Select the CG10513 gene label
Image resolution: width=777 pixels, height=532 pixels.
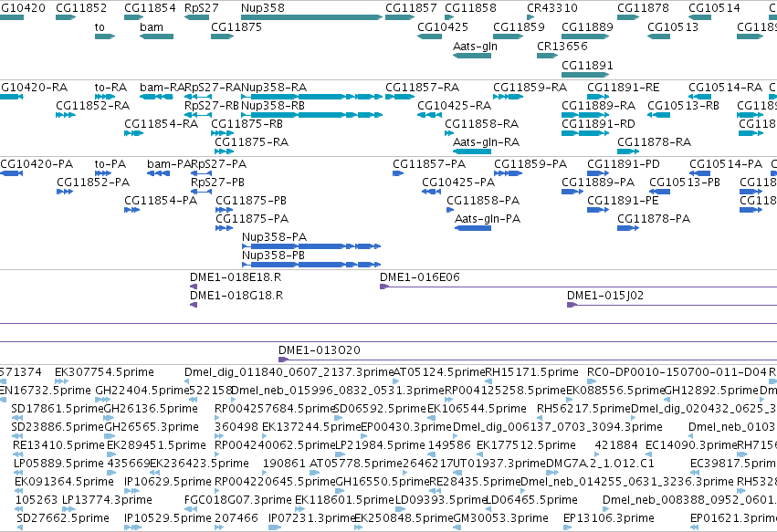pos(673,27)
